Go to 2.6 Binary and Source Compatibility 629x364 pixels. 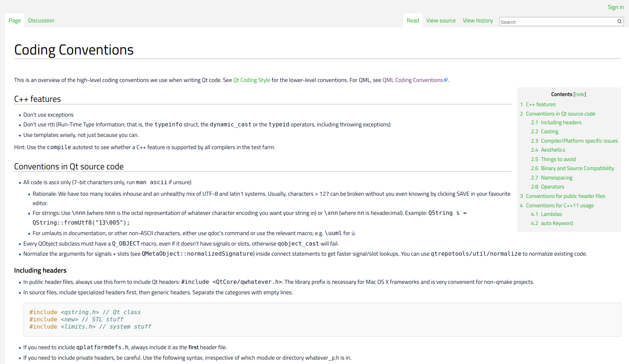pyautogui.click(x=573, y=168)
